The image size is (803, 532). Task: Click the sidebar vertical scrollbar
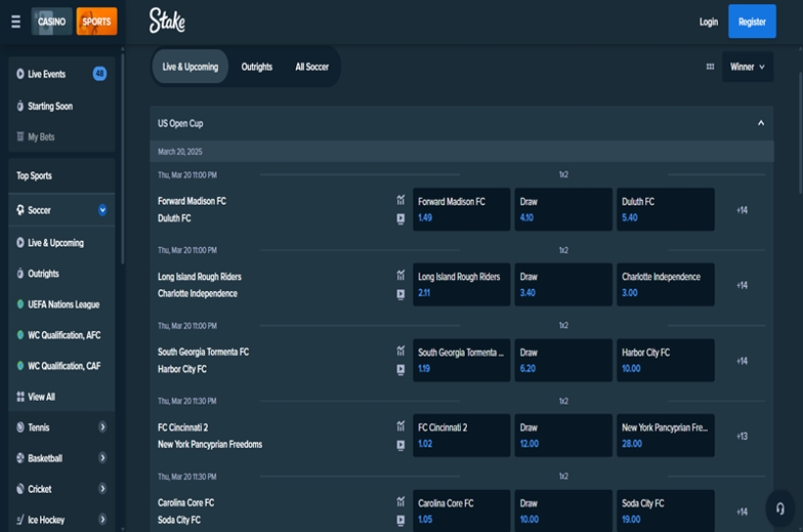[x=123, y=159]
